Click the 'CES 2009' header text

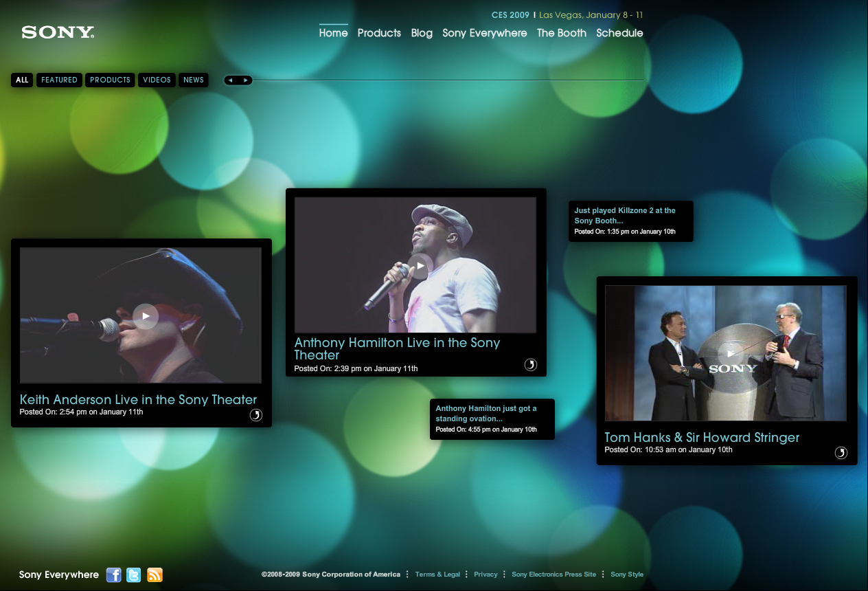pos(510,15)
